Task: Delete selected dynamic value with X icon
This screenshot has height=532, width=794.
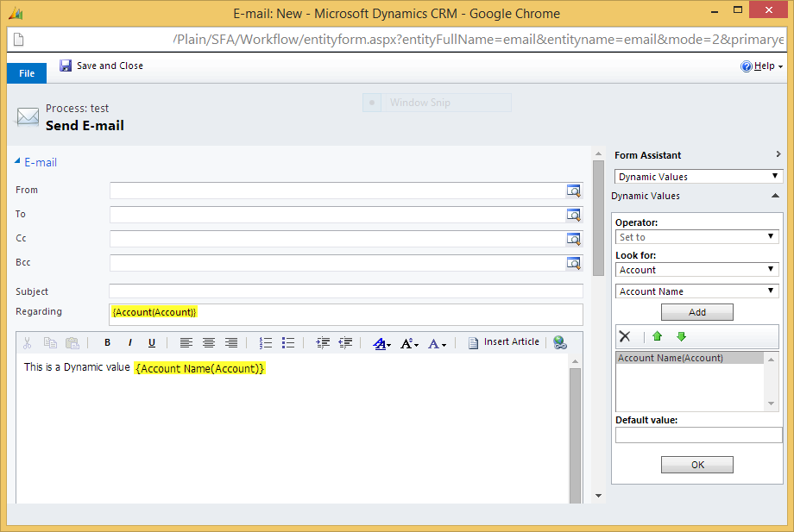Action: click(x=626, y=336)
